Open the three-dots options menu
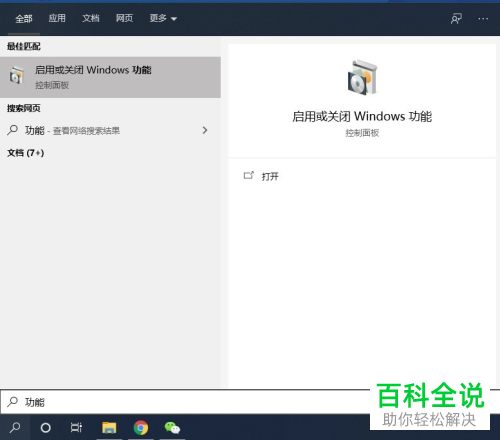500x440 pixels. pyautogui.click(x=483, y=19)
